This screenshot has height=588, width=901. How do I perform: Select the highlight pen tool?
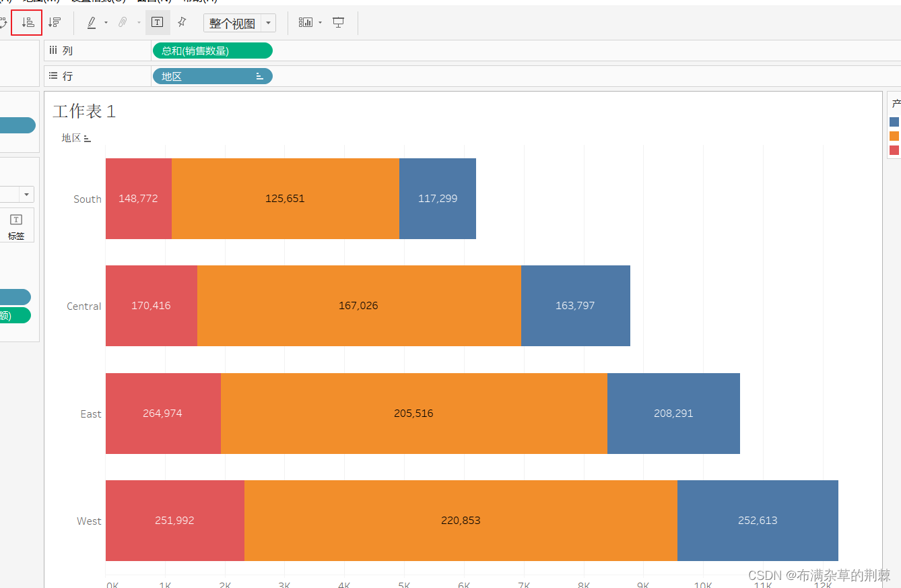tap(92, 22)
